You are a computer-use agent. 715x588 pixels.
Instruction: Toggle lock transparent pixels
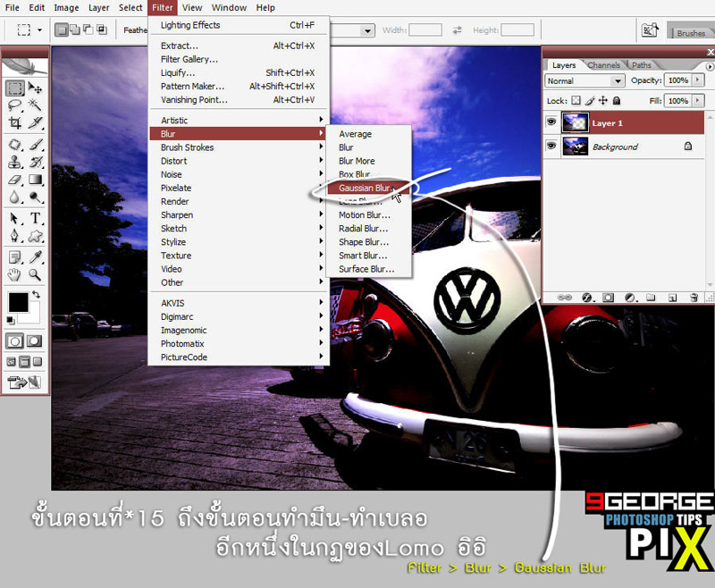tap(576, 100)
